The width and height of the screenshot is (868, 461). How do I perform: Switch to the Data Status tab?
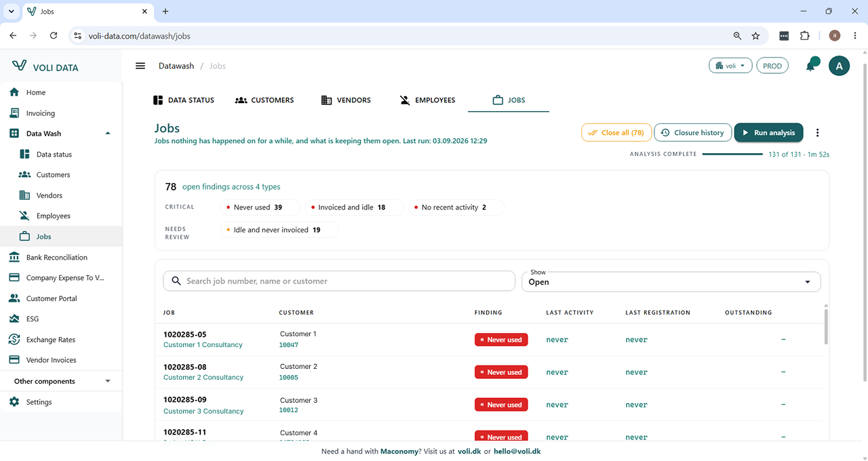[x=184, y=100]
